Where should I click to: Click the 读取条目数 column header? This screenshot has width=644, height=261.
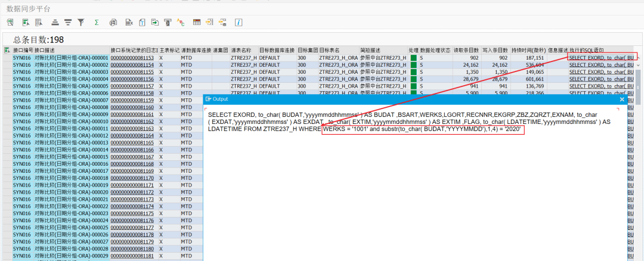pyautogui.click(x=467, y=50)
